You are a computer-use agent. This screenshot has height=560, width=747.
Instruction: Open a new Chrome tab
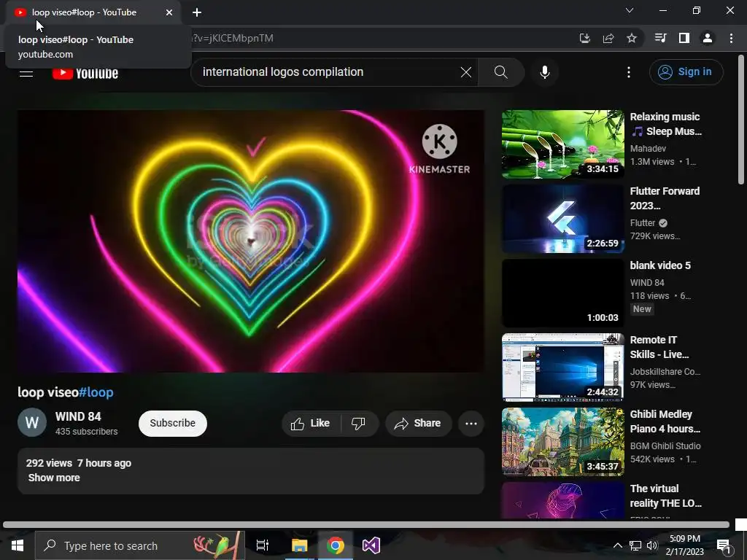197,12
